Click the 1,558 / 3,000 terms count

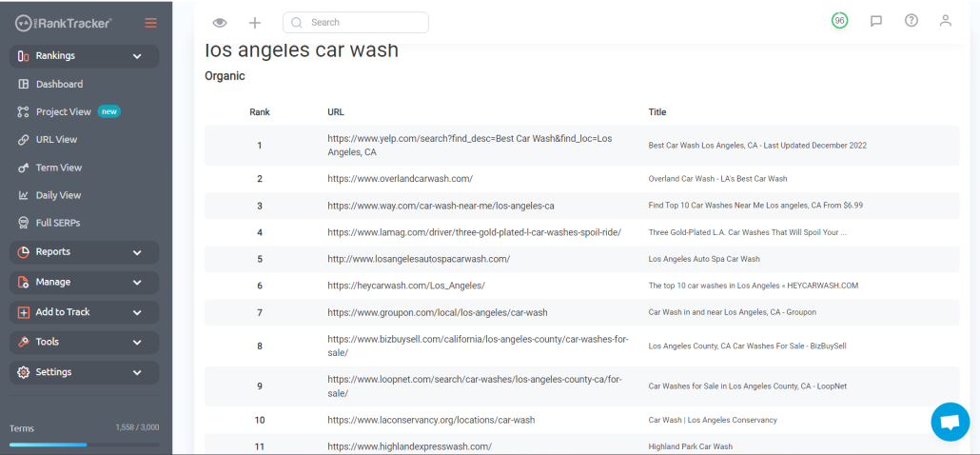tap(137, 427)
